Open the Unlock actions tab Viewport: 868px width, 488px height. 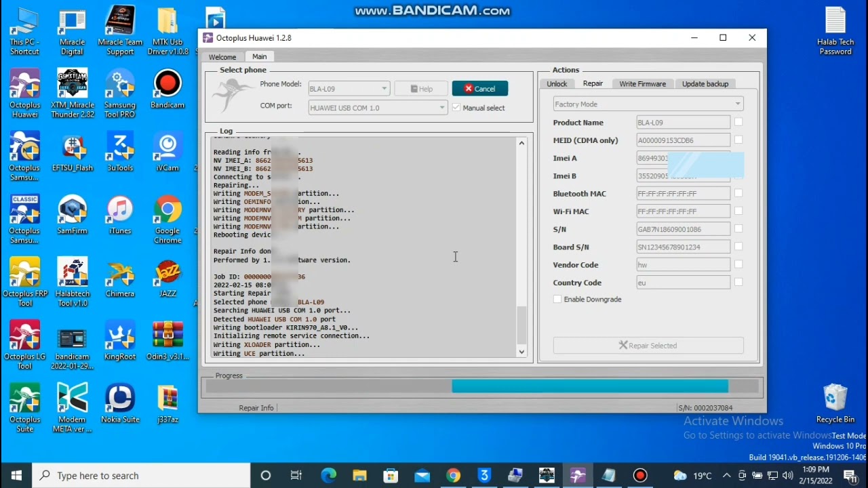pos(557,84)
